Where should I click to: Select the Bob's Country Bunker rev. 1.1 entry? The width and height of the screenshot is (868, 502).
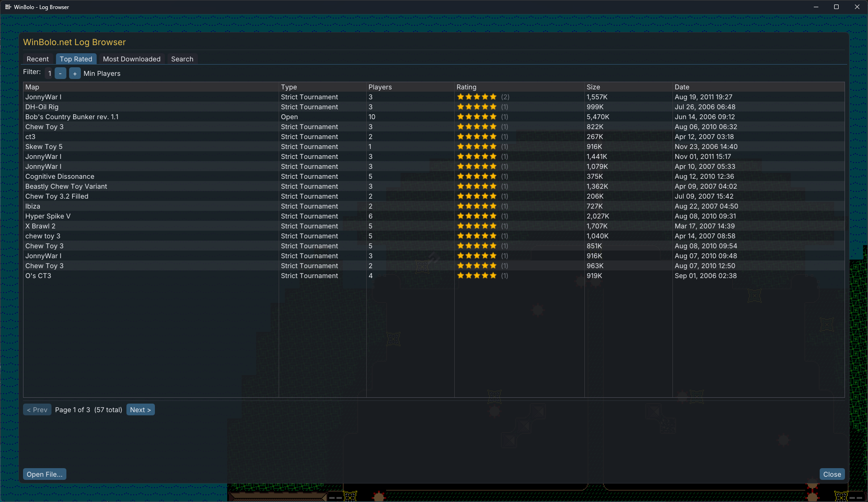tap(72, 117)
